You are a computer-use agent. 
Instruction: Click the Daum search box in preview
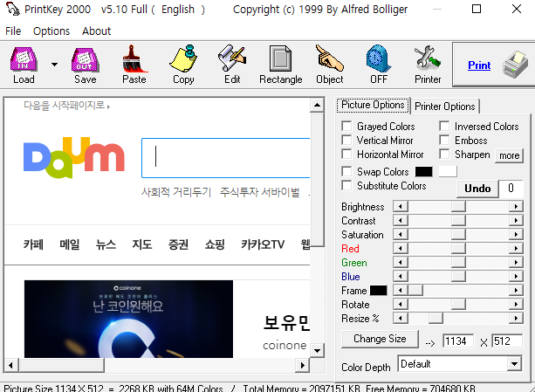pyautogui.click(x=225, y=158)
